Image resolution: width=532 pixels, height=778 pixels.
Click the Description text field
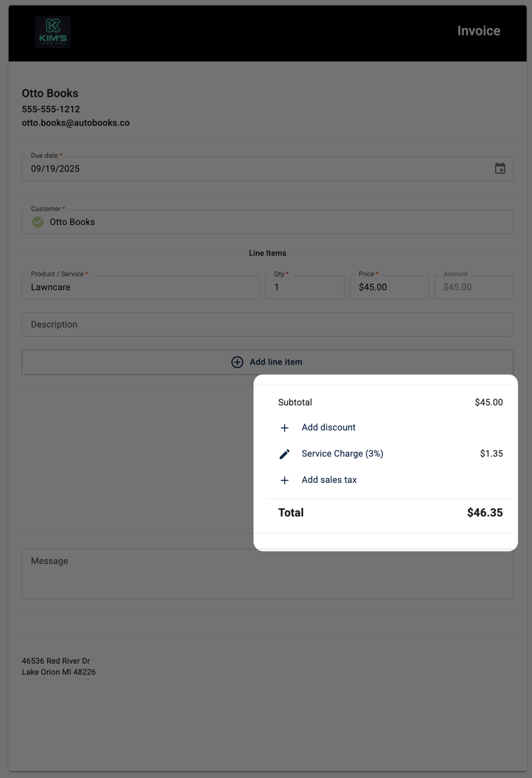tap(267, 325)
